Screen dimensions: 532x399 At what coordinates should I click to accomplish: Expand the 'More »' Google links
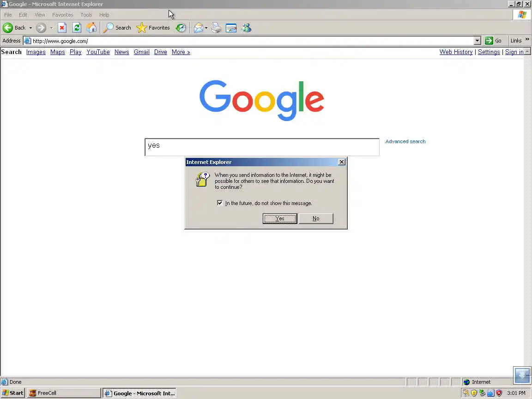[x=181, y=52]
